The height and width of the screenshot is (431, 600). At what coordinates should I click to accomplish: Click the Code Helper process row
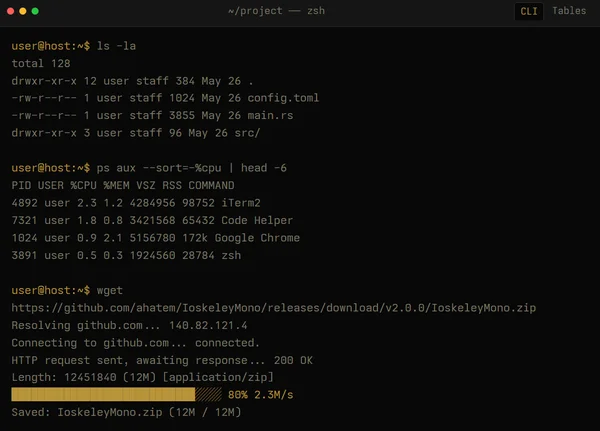152,220
